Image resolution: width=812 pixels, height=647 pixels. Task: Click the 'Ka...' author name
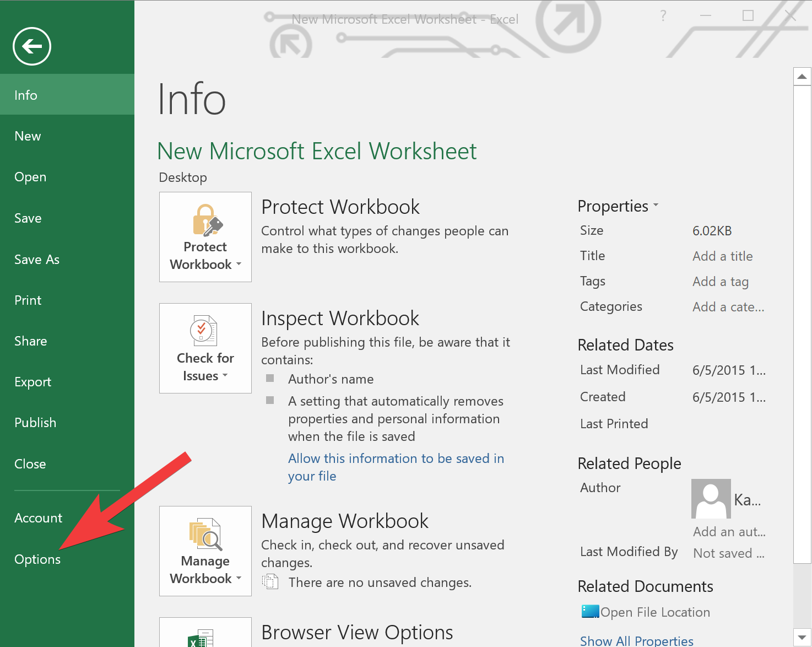(x=748, y=500)
